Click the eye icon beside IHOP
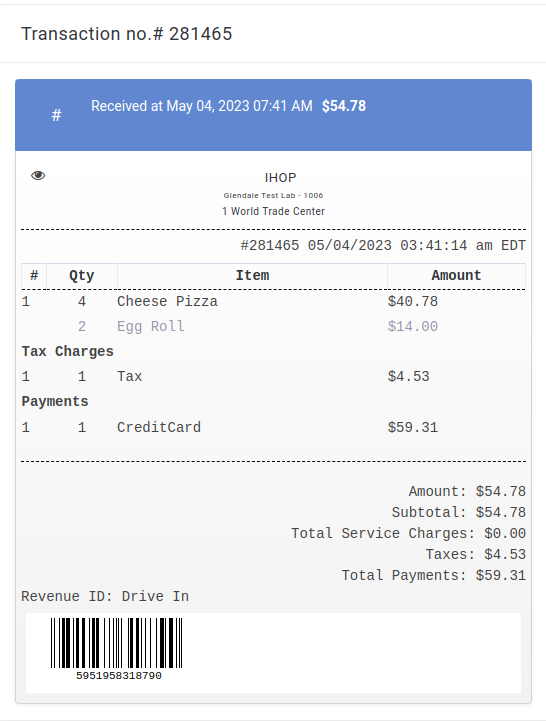The height and width of the screenshot is (722, 546). pos(38,175)
